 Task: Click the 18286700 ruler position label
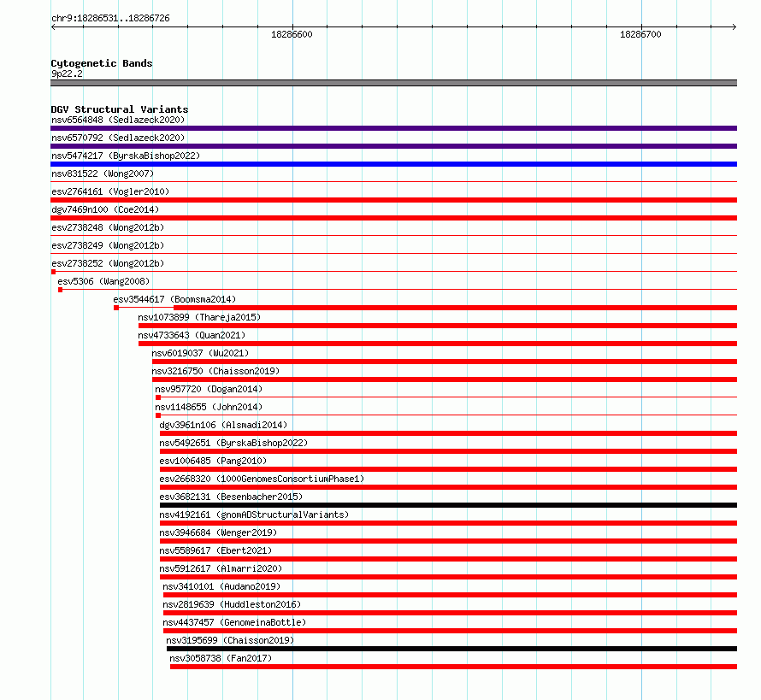pyautogui.click(x=640, y=34)
